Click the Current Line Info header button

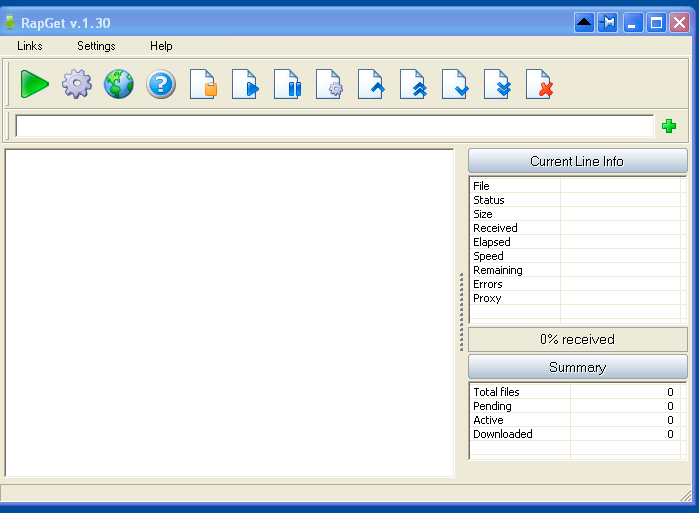577,161
